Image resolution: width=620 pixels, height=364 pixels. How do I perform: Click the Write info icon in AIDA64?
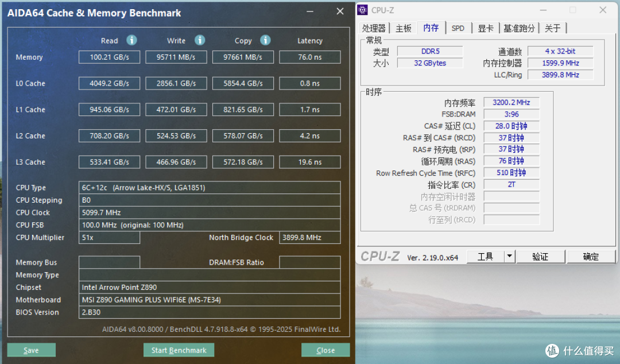tap(200, 40)
